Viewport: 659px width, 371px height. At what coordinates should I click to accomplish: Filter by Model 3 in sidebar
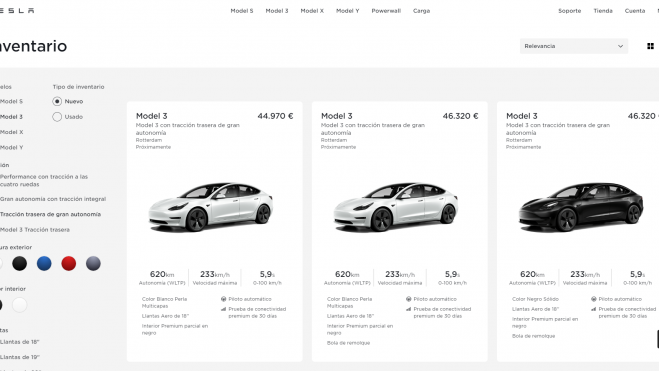(x=11, y=117)
